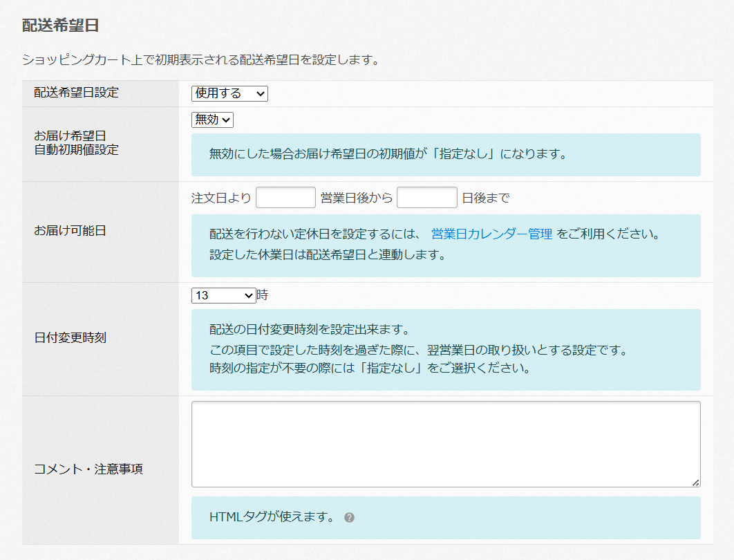Click the お届け可能日 row label
This screenshot has width=734, height=560.
(70, 231)
